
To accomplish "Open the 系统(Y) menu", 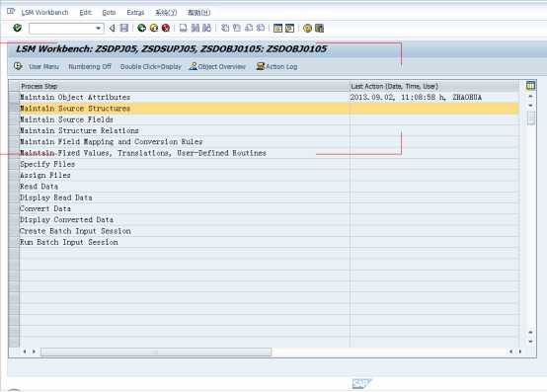I will click(166, 13).
